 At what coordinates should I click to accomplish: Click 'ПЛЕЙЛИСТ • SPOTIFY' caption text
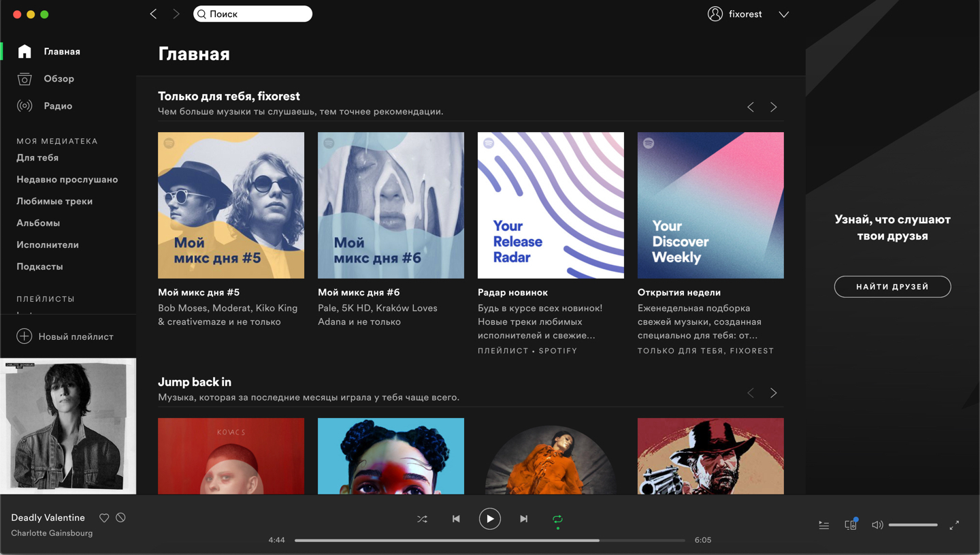pos(527,351)
